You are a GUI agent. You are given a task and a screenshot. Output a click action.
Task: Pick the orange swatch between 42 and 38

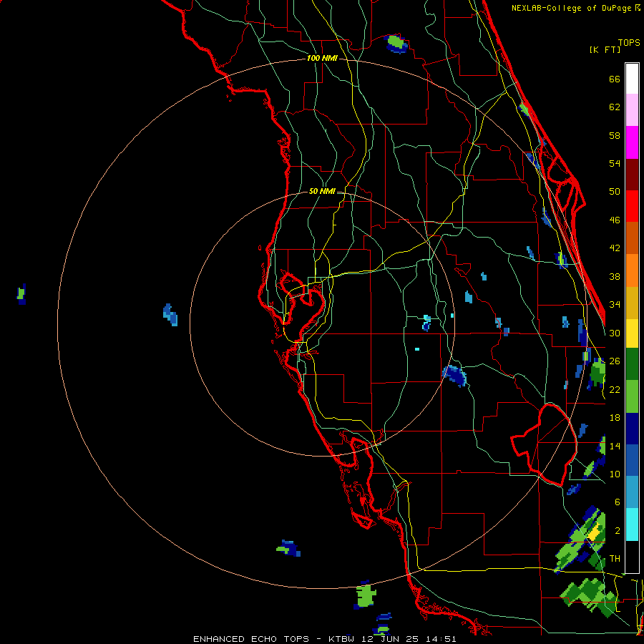632,270
